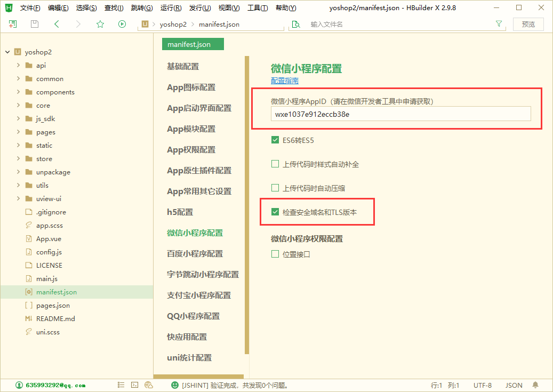Open the 配置指南 link
This screenshot has width=553, height=392.
[285, 81]
